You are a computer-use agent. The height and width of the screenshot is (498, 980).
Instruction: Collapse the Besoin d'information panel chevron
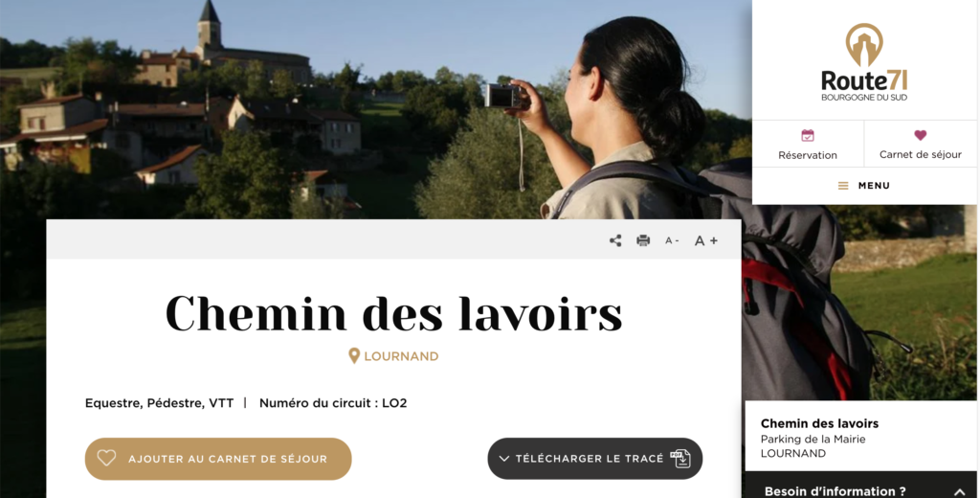[x=959, y=492]
